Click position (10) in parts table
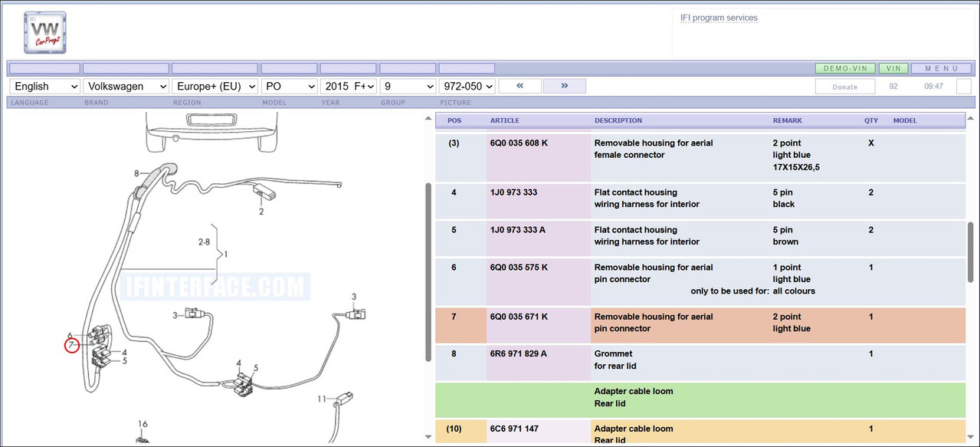Image resolution: width=980 pixels, height=447 pixels. [x=454, y=429]
